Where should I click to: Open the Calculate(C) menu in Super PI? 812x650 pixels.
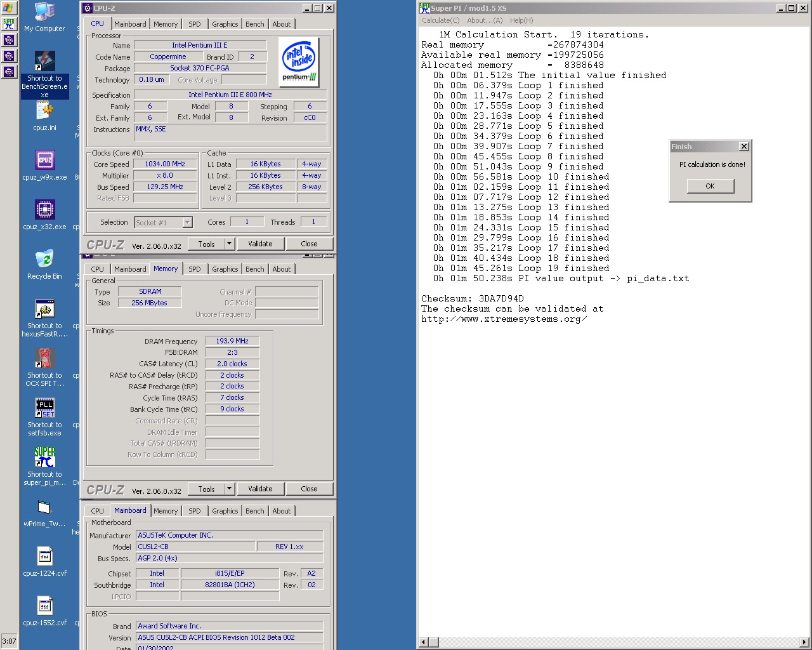point(441,20)
